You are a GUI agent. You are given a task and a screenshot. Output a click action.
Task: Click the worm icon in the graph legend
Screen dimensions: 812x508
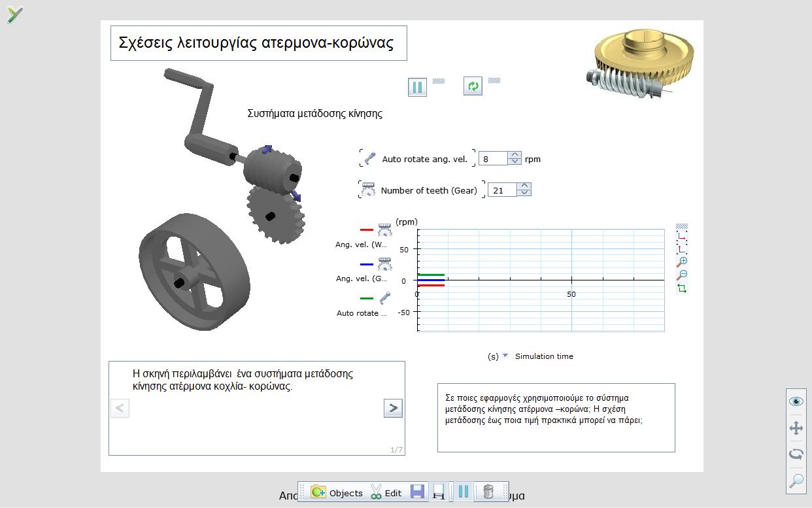[x=384, y=229]
